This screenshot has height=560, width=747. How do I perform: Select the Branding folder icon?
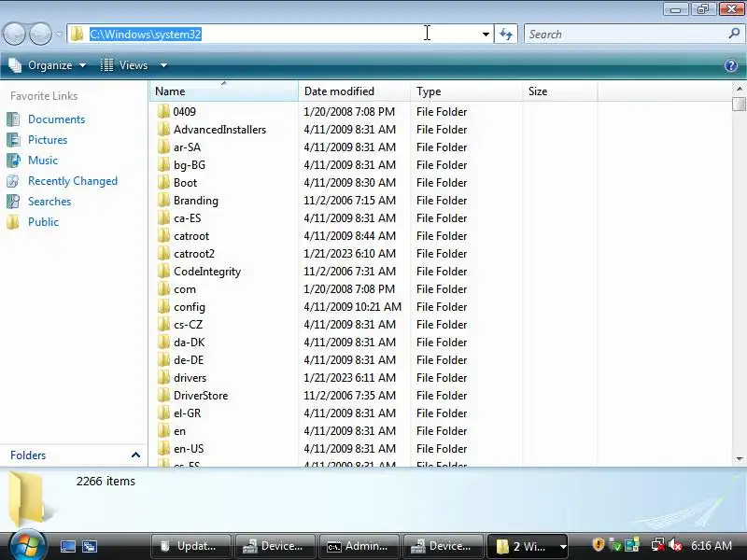[163, 200]
